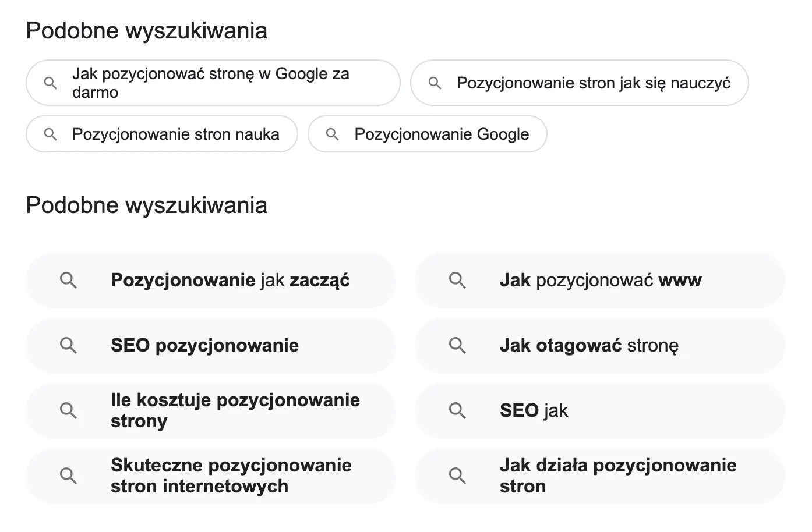Viewport: 812px width, 532px height.
Task: Open the suggestion "Jak pozycjonować stronę w Google za darmo"
Action: coord(211,83)
